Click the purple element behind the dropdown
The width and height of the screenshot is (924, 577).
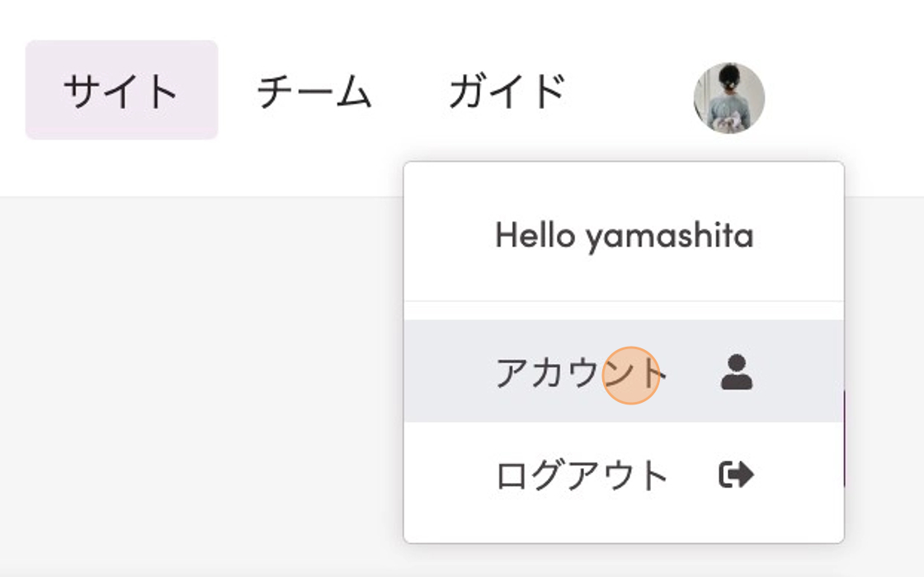(x=846, y=437)
